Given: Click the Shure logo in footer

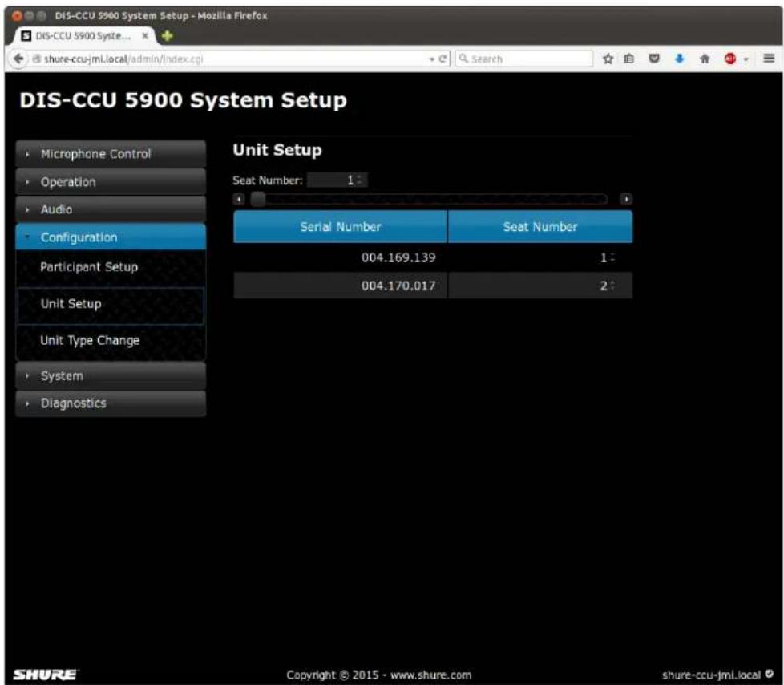Looking at the screenshot, I should click(x=46, y=675).
